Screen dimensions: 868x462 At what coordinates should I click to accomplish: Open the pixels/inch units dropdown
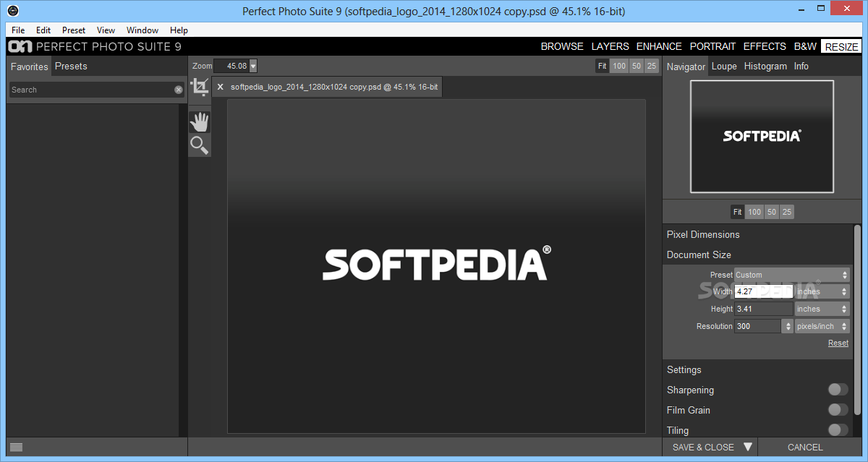tap(822, 326)
